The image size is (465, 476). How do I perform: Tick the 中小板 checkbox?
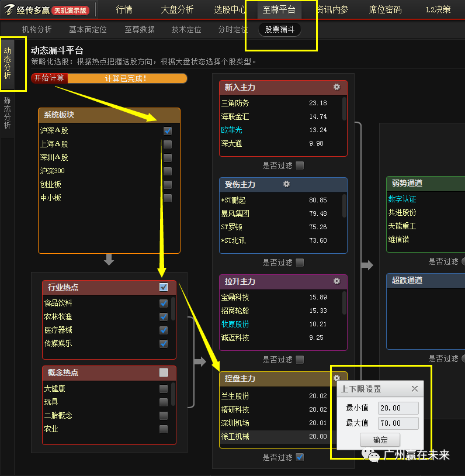168,198
